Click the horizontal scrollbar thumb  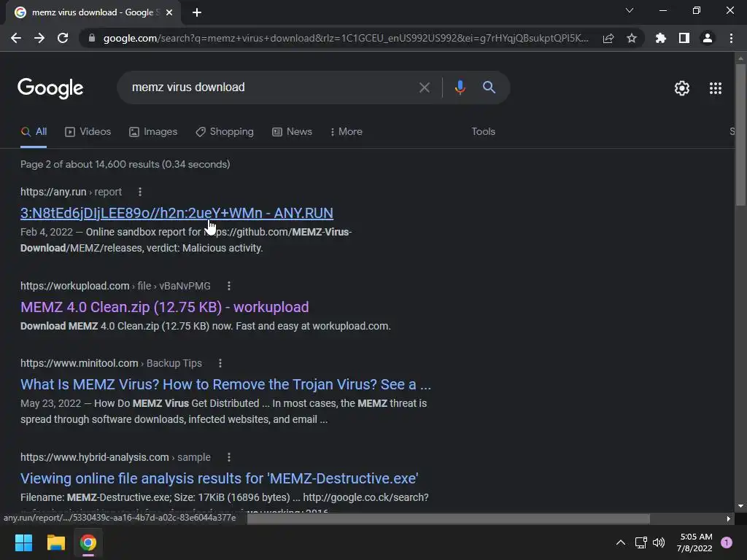click(449, 518)
